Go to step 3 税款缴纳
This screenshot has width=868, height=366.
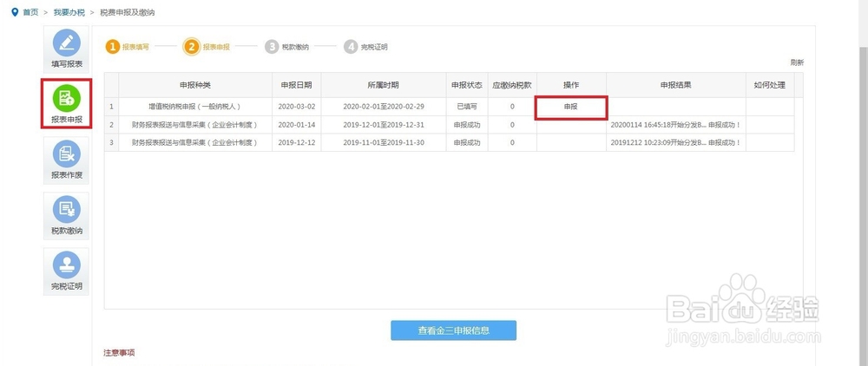coord(286,47)
